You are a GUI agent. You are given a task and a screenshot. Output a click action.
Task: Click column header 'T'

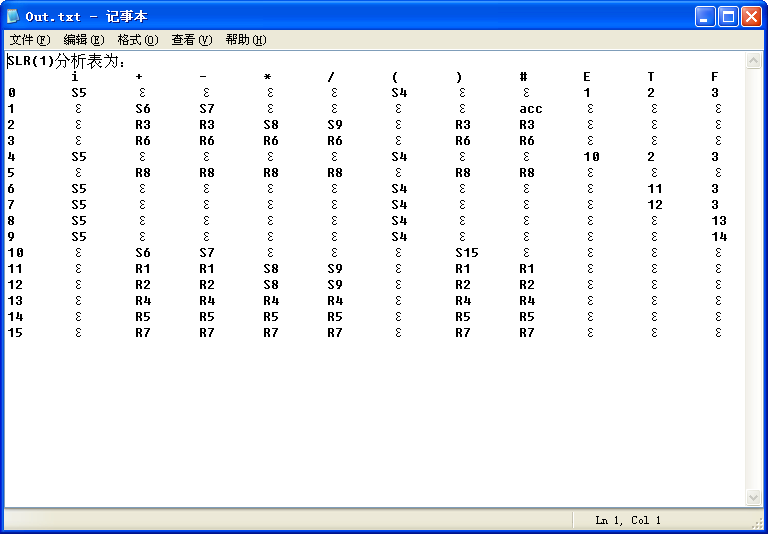(x=651, y=76)
